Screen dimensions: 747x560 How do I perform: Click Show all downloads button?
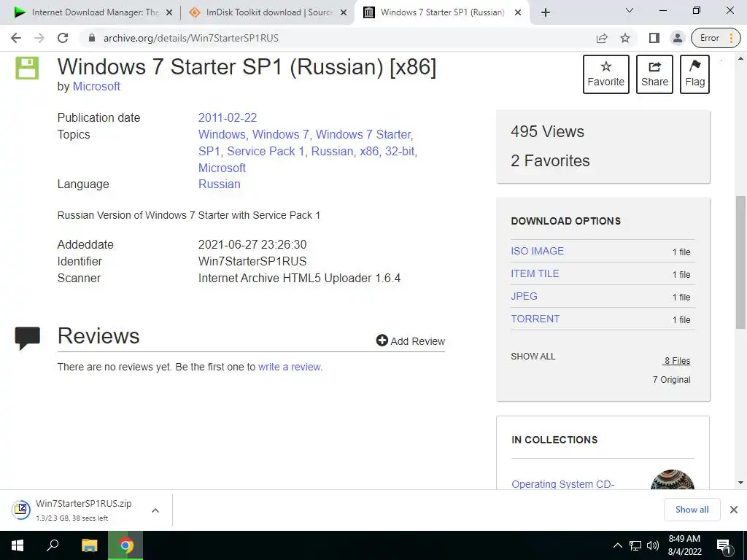(x=692, y=510)
